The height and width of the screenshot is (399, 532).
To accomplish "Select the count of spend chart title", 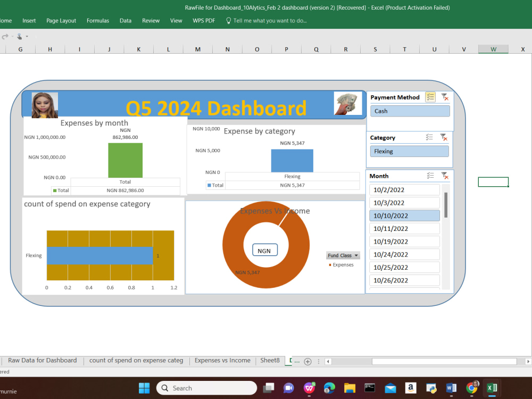I will (87, 204).
